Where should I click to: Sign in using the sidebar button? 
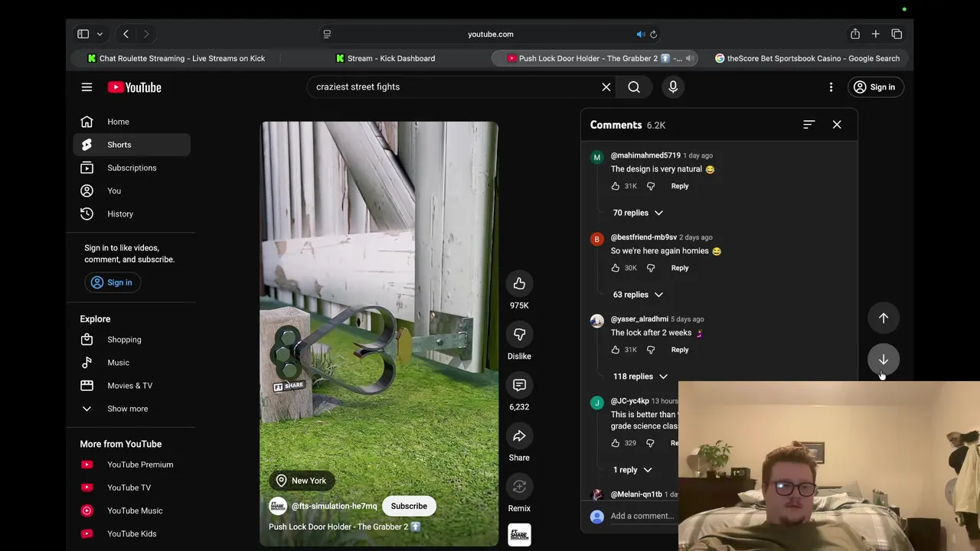pyautogui.click(x=112, y=282)
